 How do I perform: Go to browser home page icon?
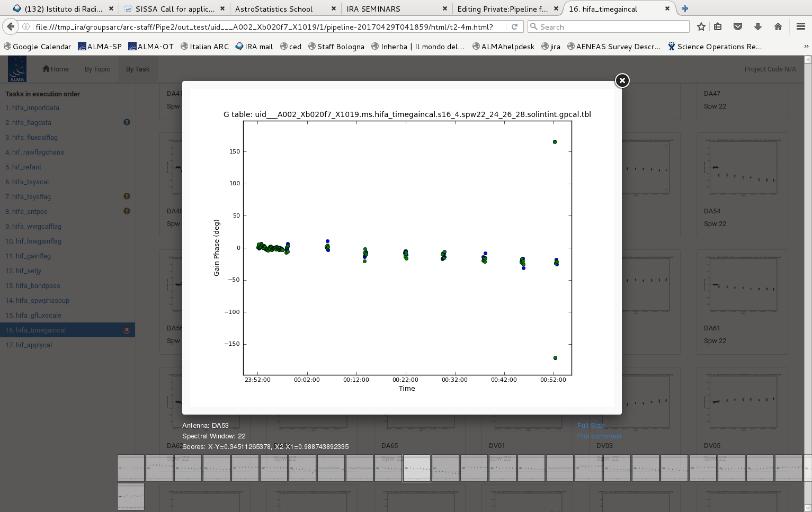(778, 26)
